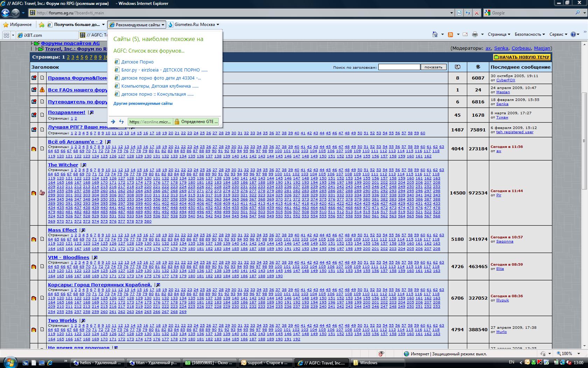Open the Favorites (Избранное) star button

click(17, 25)
